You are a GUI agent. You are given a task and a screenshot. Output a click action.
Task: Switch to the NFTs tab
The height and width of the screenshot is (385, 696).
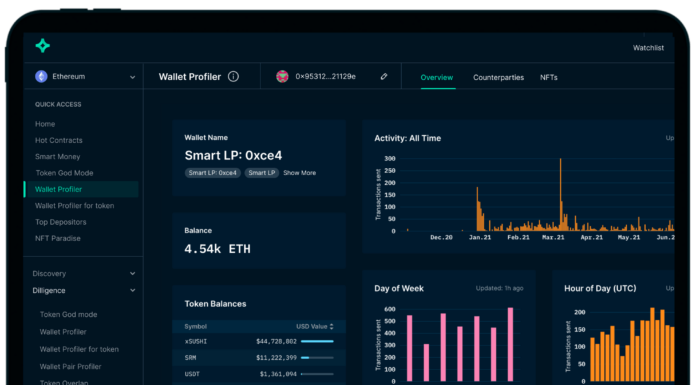[549, 77]
